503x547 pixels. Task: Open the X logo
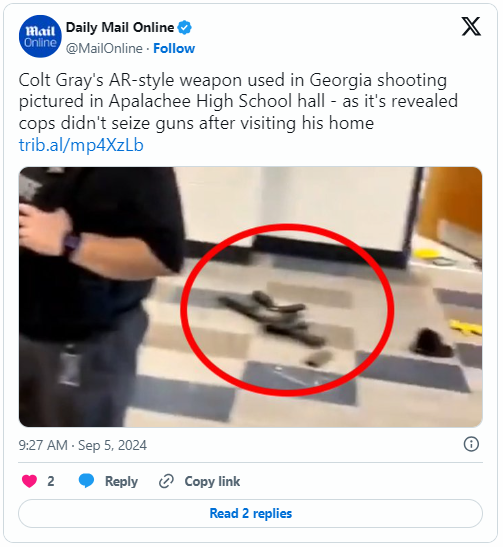pos(471,27)
